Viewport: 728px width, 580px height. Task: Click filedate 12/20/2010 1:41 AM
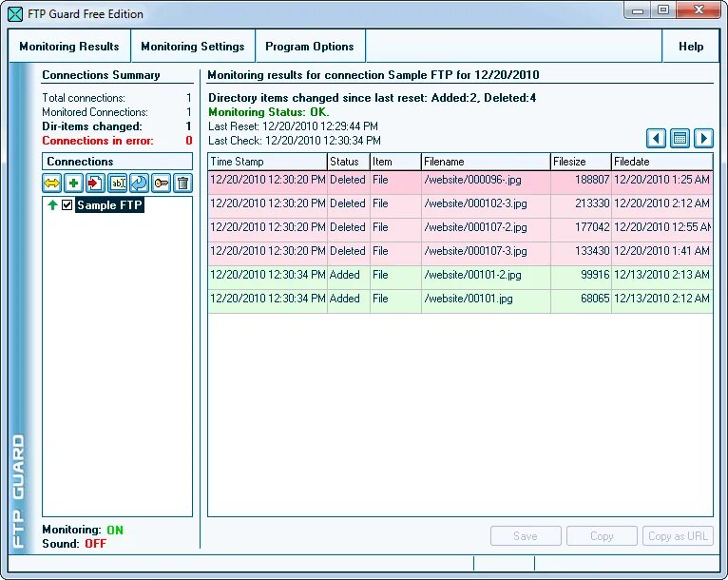(661, 251)
